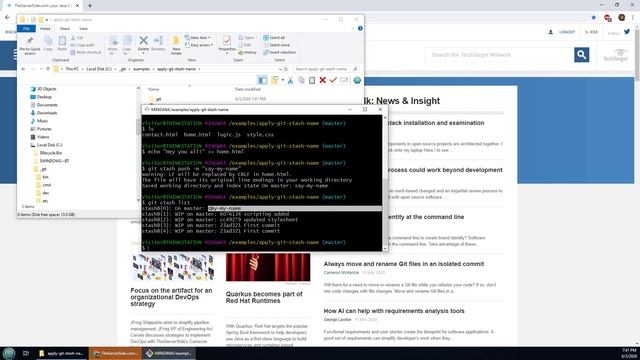
Task: Open the File tab in Explorer
Action: pyautogui.click(x=26, y=29)
